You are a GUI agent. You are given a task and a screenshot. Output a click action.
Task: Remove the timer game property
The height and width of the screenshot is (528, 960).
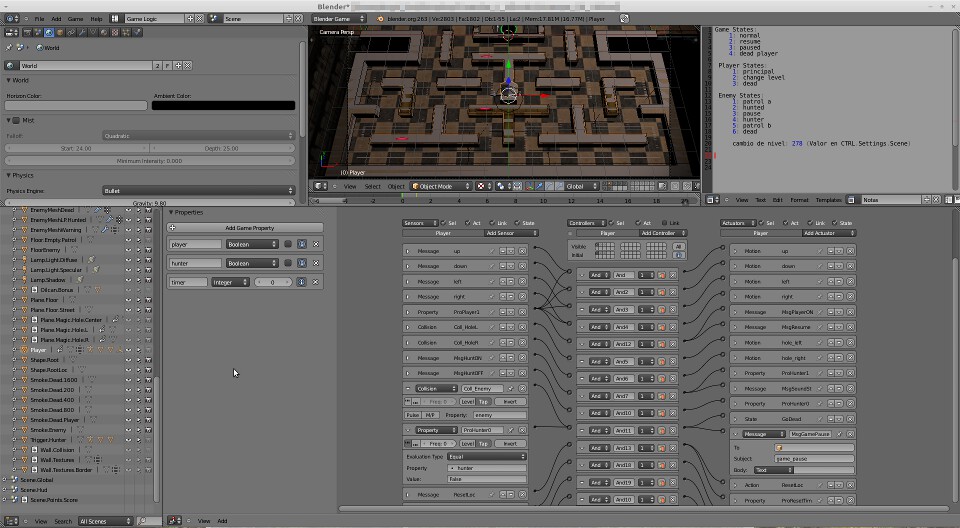pyautogui.click(x=316, y=282)
